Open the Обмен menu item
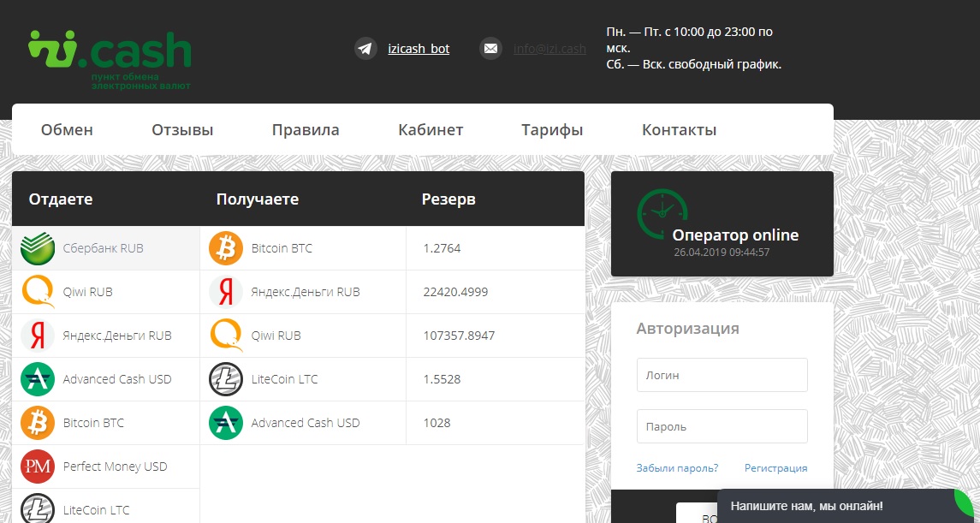 [x=67, y=130]
